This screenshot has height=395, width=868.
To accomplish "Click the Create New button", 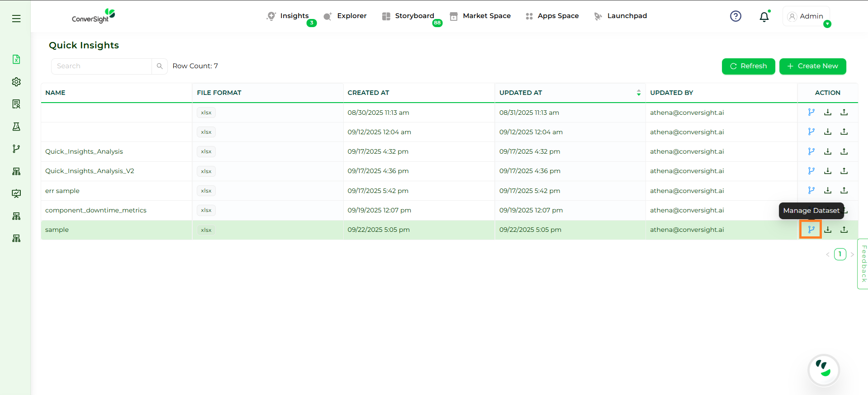I will tap(812, 66).
